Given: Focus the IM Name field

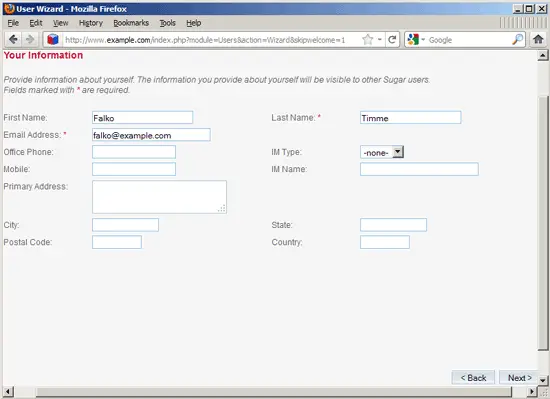Looking at the screenshot, I should pos(419,169).
